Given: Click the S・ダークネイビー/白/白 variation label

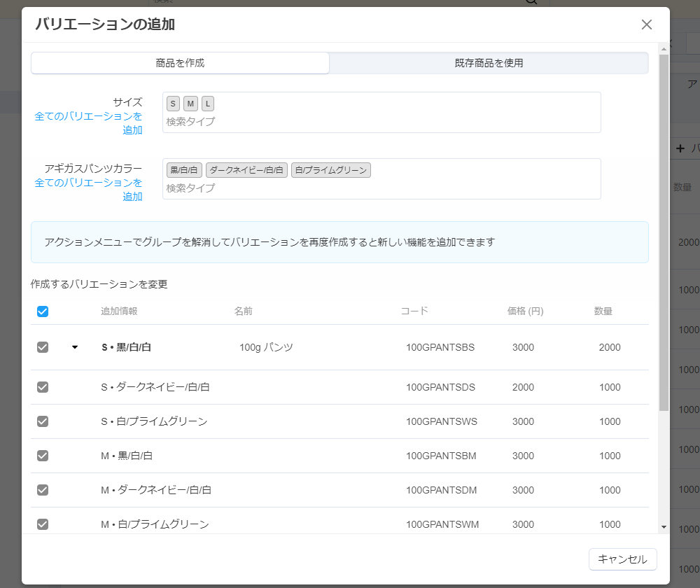Looking at the screenshot, I should coord(155,387).
